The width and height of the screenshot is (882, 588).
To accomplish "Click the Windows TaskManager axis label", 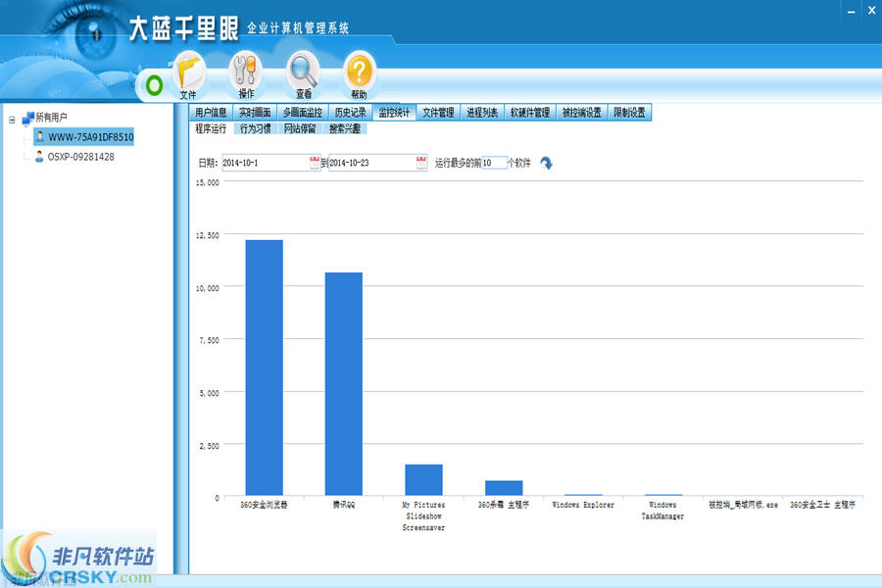I will click(663, 511).
